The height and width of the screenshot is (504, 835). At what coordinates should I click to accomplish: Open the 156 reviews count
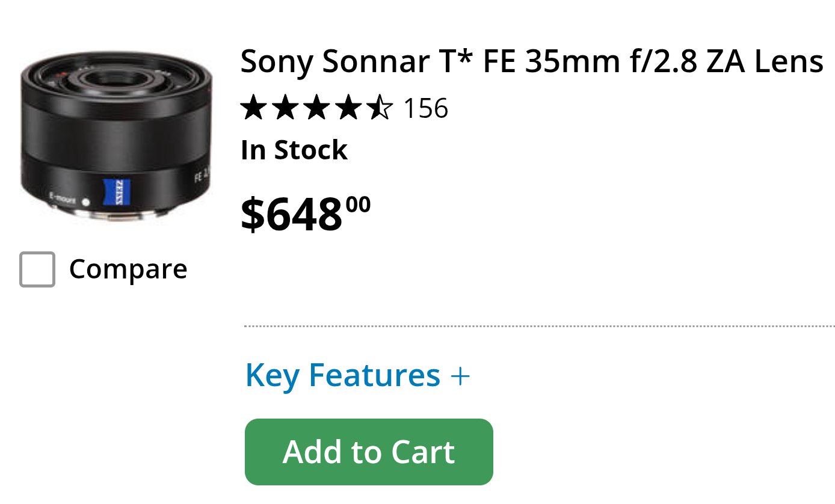pos(426,109)
